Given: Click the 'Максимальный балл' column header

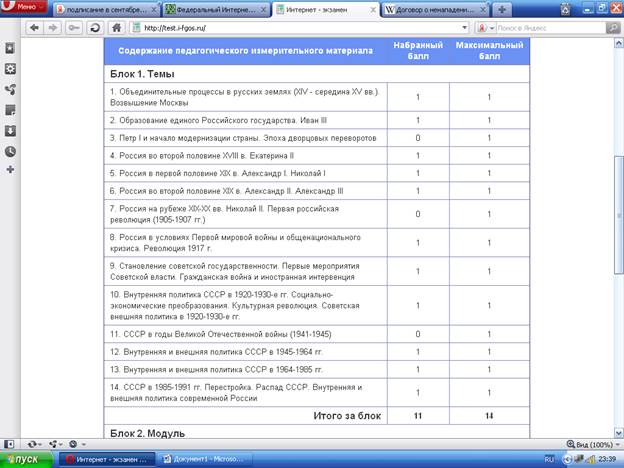Looking at the screenshot, I should [x=489, y=51].
